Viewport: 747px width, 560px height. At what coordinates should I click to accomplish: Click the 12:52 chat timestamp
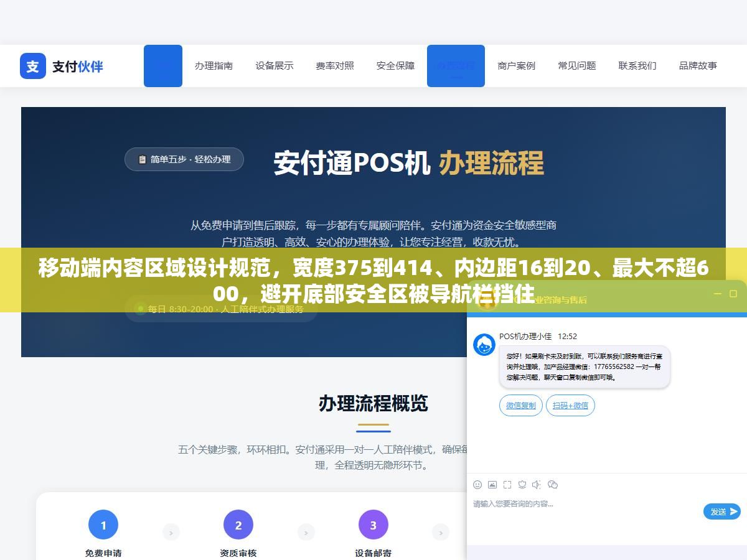567,337
